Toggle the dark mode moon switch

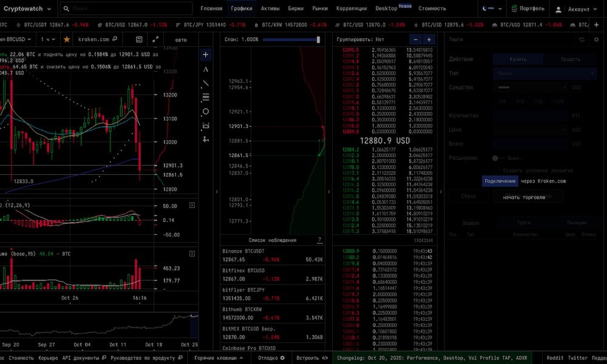pos(488,8)
